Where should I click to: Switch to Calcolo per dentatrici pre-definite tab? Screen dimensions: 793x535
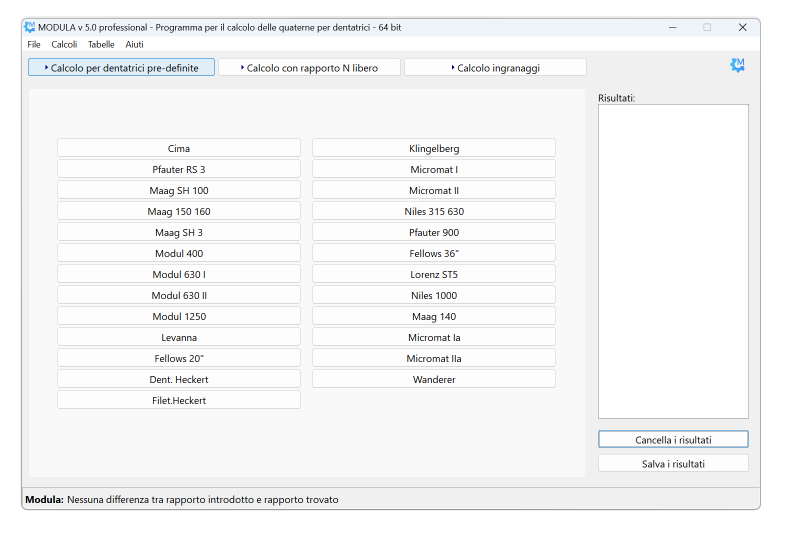coord(121,67)
